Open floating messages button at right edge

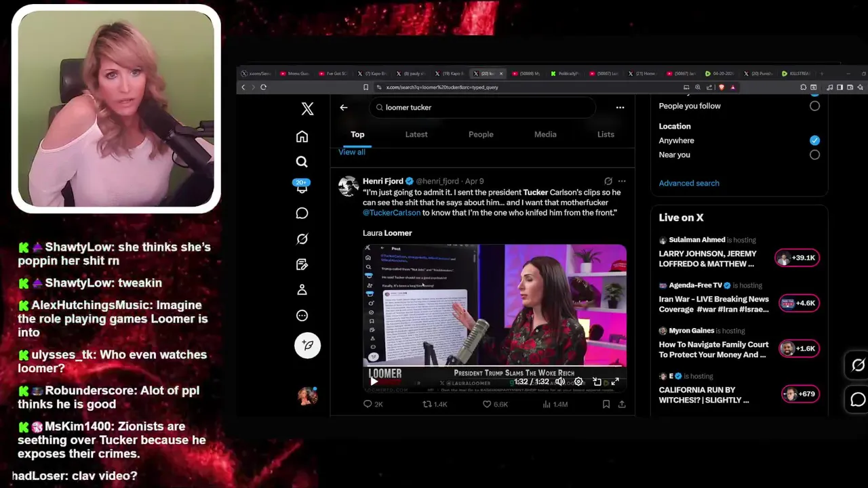click(x=858, y=399)
